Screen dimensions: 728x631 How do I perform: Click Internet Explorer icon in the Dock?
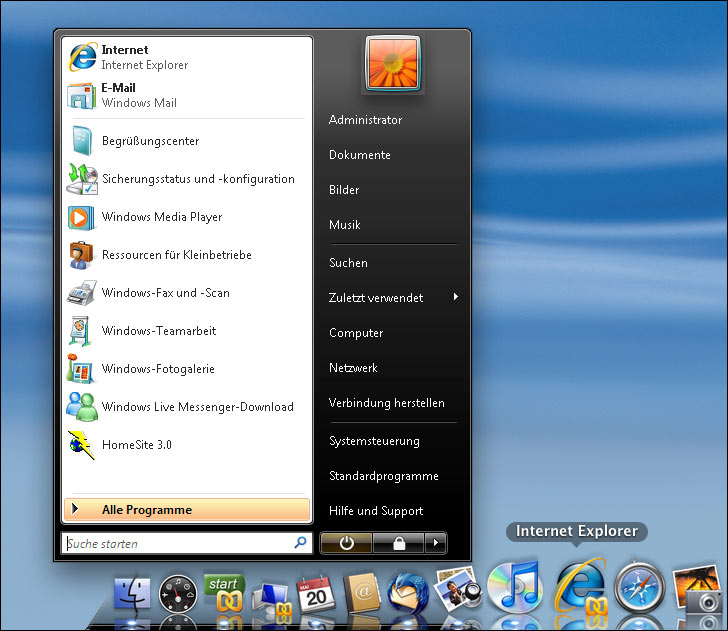tap(580, 586)
